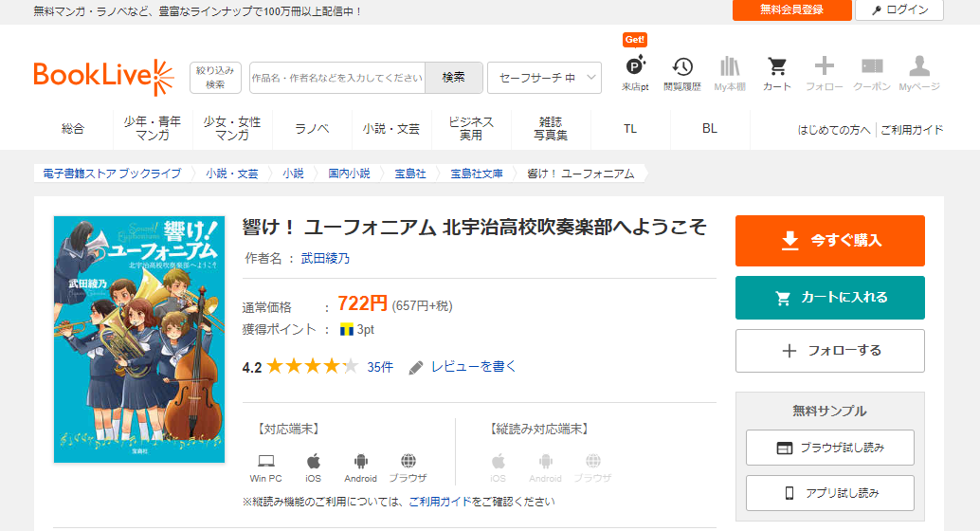Click the greyed ブラウザ icon under 縦読み対応端末
Viewport: 980px width, 531px height.
point(592,462)
